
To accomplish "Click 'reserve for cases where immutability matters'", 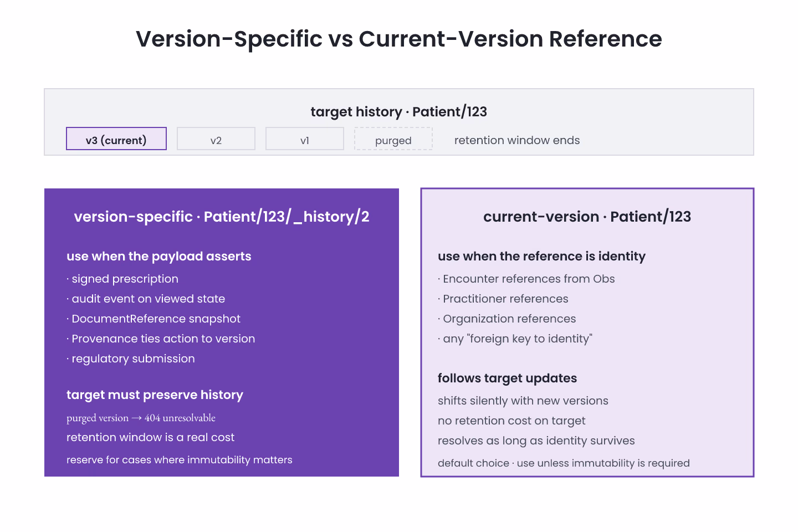I will click(179, 460).
